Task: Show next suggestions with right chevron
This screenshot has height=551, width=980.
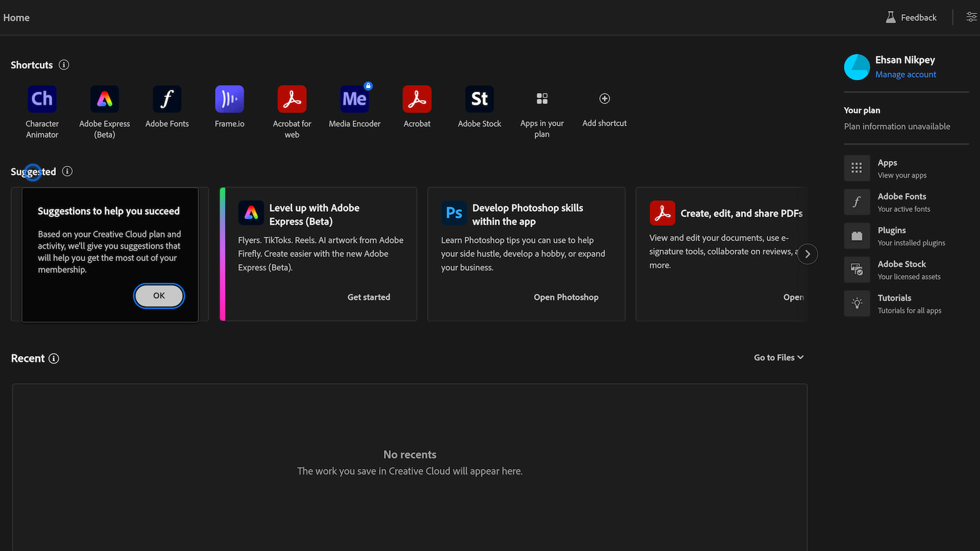Action: (x=807, y=254)
